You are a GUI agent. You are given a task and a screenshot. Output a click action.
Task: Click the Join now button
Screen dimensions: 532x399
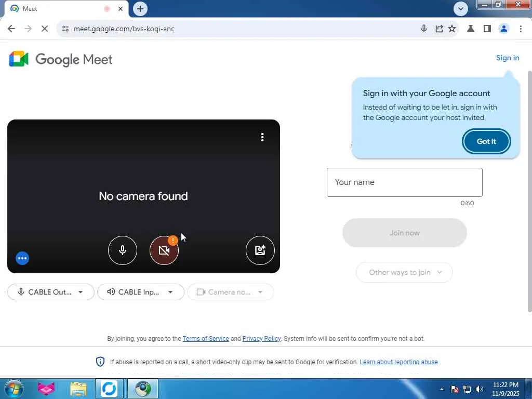pyautogui.click(x=404, y=233)
